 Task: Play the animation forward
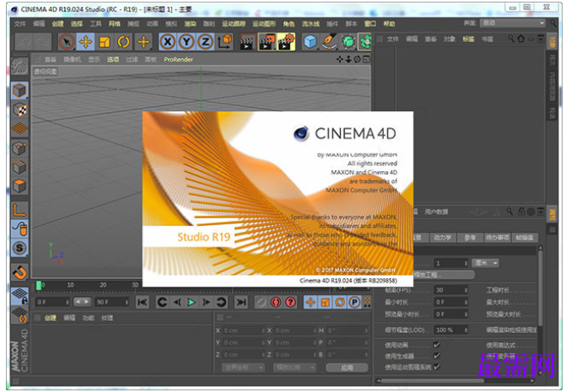click(x=191, y=302)
